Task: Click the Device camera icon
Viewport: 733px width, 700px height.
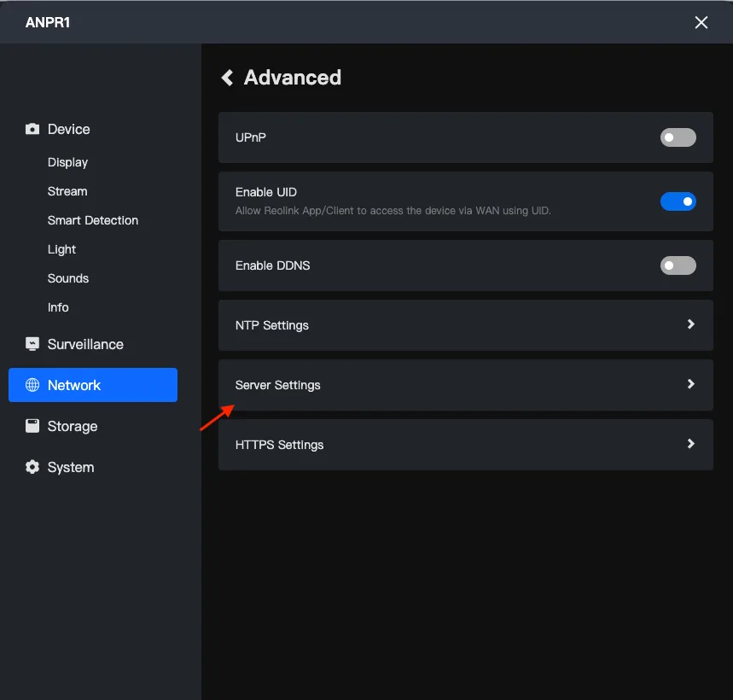Action: coord(32,129)
